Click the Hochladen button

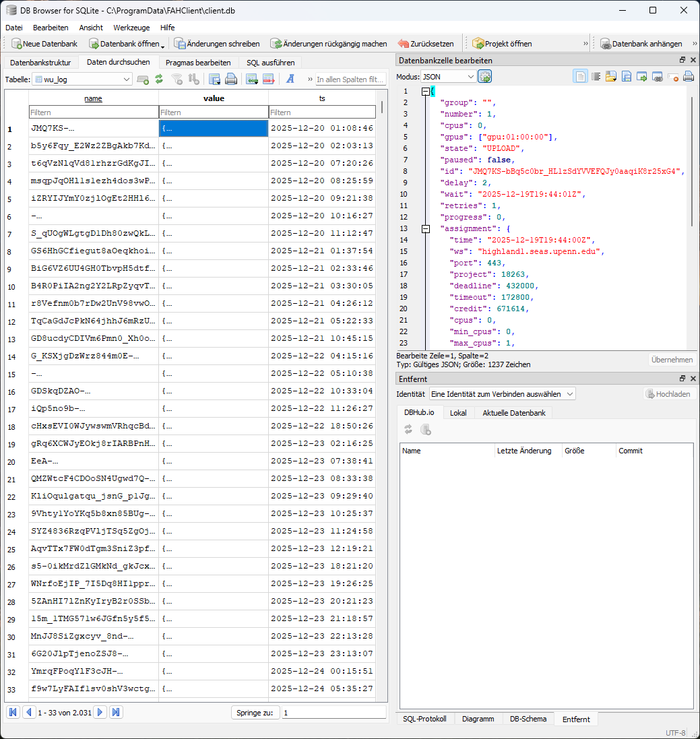[668, 394]
